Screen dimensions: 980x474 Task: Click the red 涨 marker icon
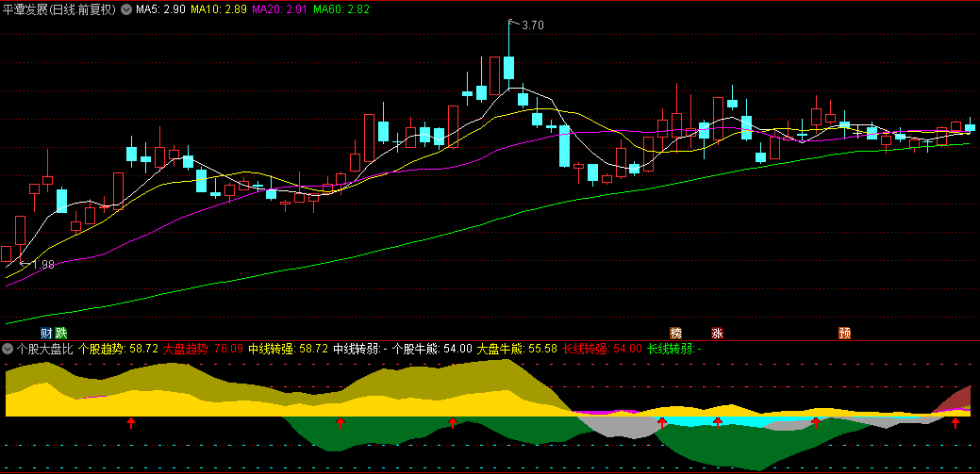(x=717, y=333)
